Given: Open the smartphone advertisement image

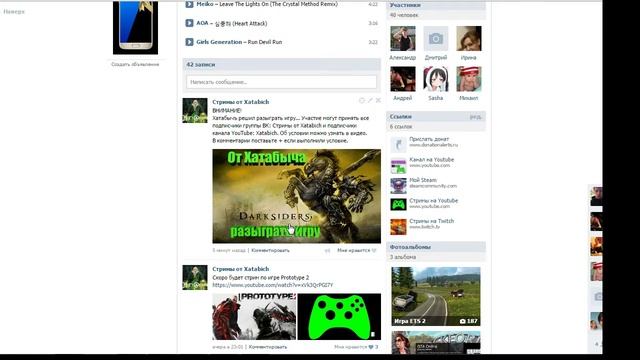Looking at the screenshot, I should [136, 27].
